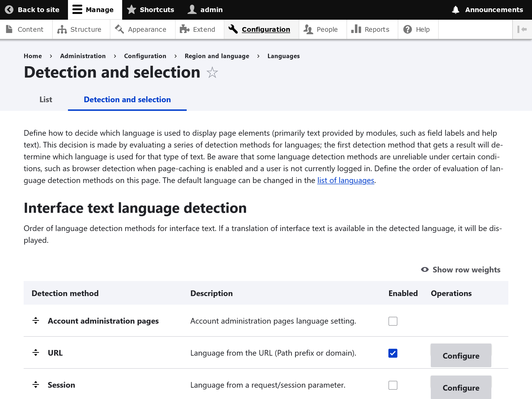Click the Configuration wrench icon
This screenshot has width=532, height=399.
pos(233,29)
